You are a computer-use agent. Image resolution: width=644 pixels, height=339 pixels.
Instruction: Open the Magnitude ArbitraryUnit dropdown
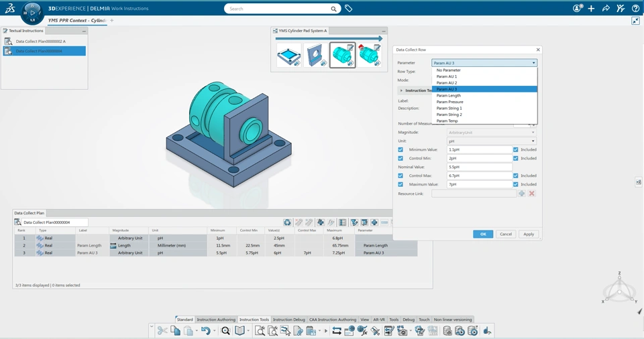click(492, 133)
